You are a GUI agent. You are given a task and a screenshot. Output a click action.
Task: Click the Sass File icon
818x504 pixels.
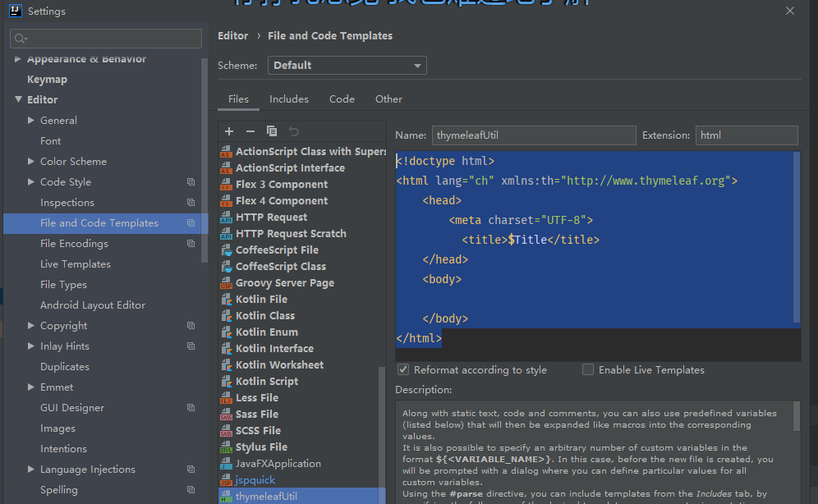(226, 415)
